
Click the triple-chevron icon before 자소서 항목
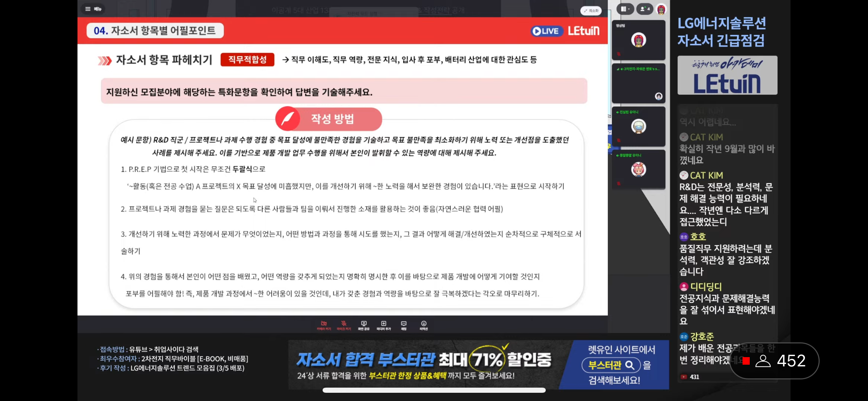point(105,61)
